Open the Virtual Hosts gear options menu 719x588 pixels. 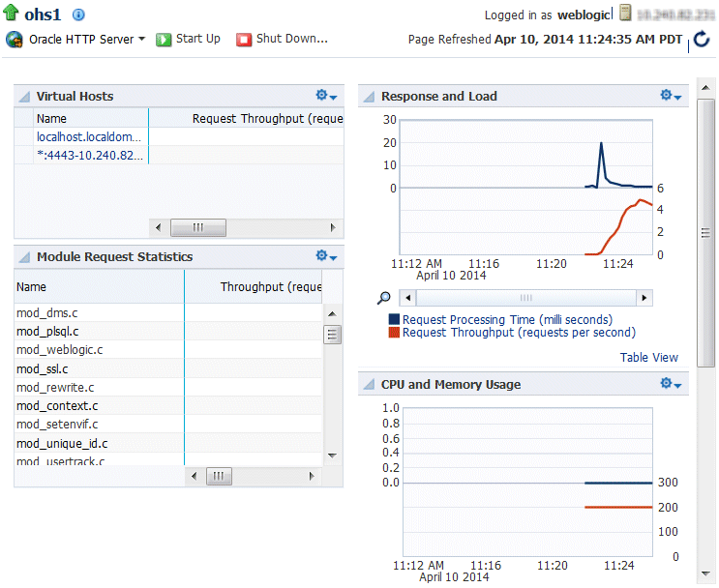tap(326, 96)
